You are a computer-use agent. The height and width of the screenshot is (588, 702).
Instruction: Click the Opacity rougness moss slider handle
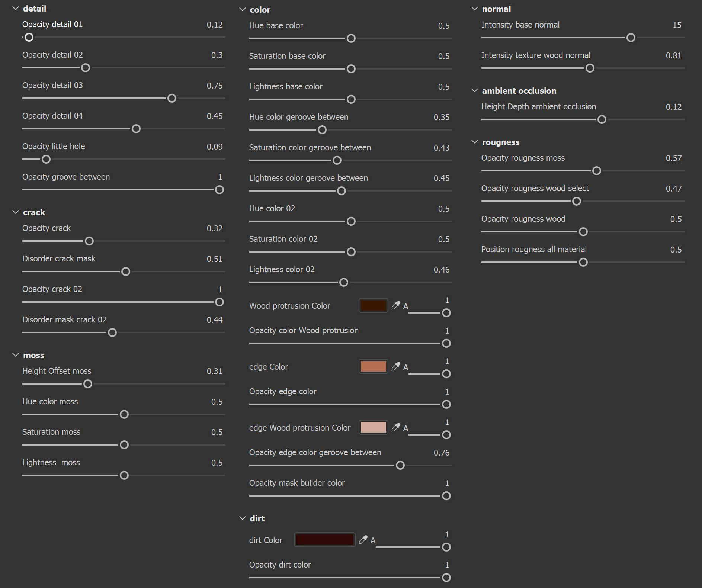coord(597,171)
